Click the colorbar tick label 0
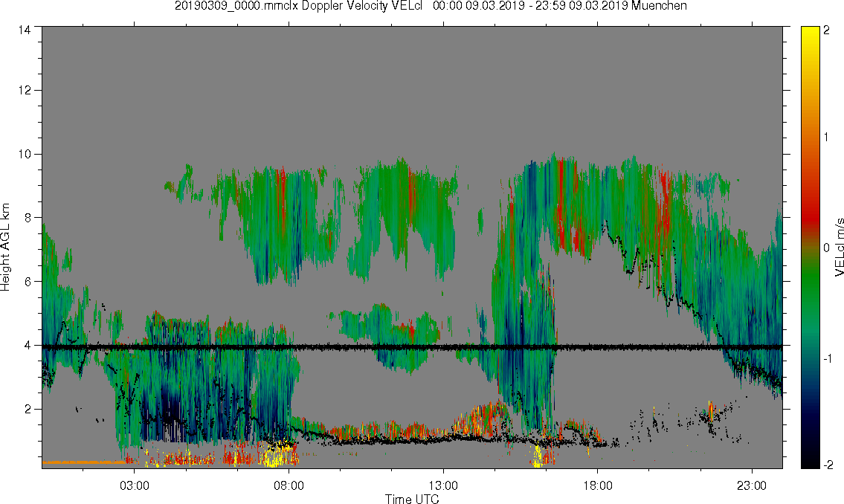 pos(826,248)
